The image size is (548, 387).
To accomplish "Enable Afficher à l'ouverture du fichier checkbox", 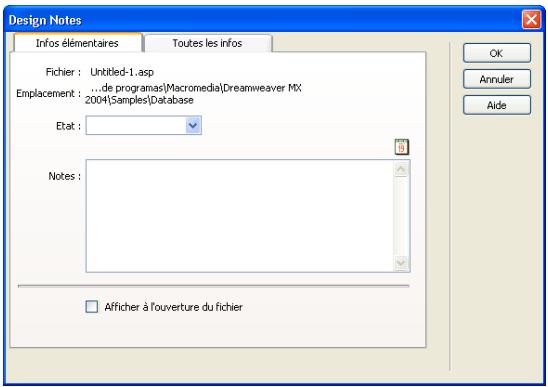I will pos(92,307).
